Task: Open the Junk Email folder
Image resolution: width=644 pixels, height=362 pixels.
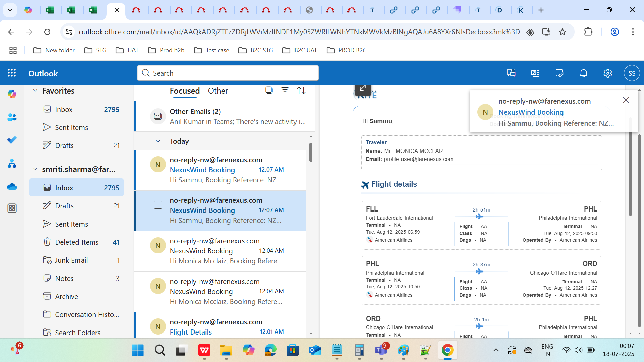Action: click(76, 260)
